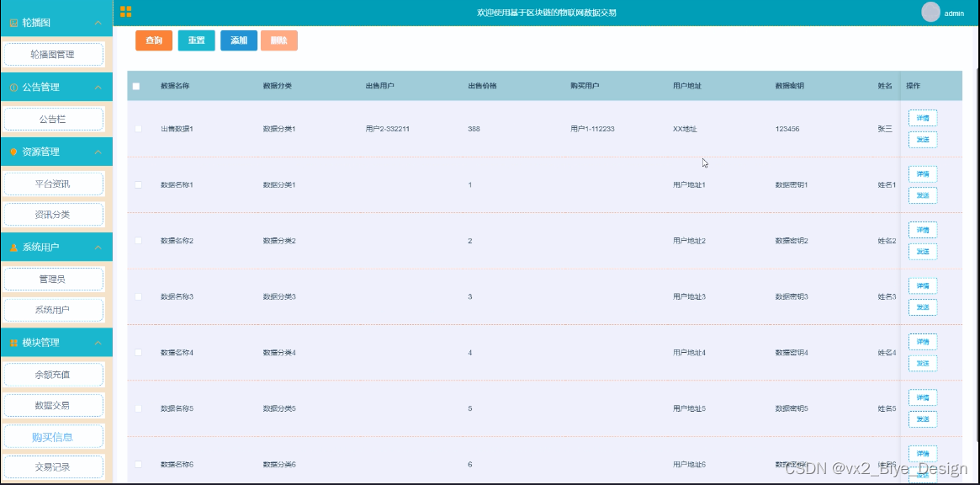The image size is (980, 485).
Task: Check the row checkbox for 数据名称2
Action: [x=138, y=241]
